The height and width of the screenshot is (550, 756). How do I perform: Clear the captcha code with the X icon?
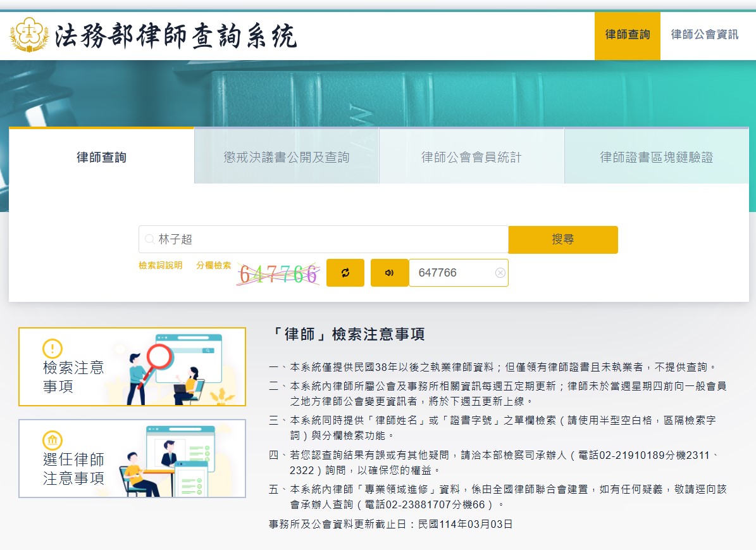pos(500,273)
